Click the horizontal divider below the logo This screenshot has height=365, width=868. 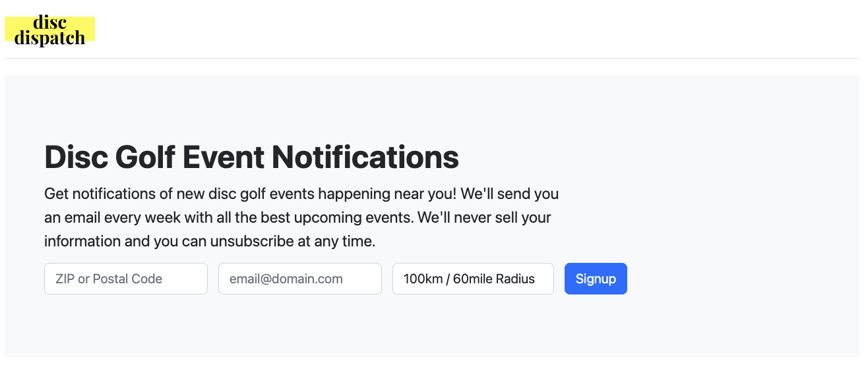[x=432, y=58]
